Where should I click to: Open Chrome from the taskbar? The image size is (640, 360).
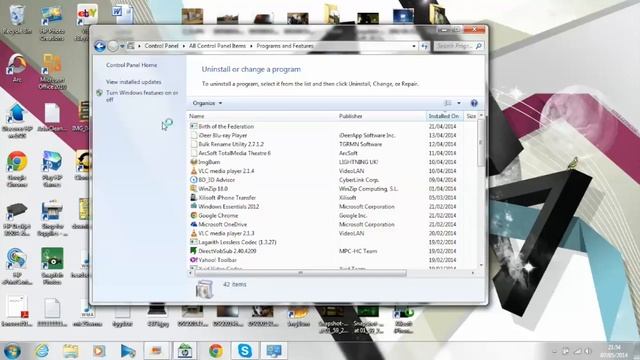click(216, 351)
